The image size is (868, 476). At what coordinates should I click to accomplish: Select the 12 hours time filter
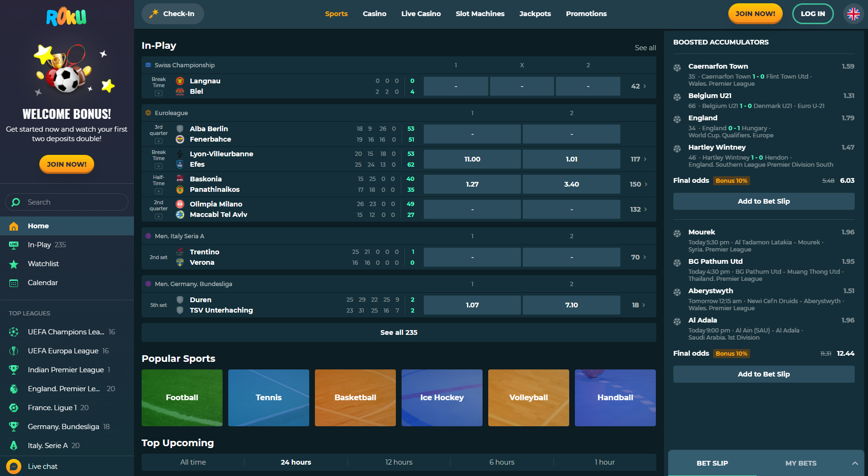tap(399, 462)
